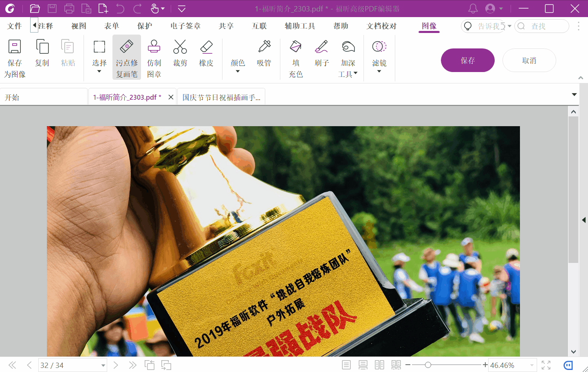
Task: Click the 粘贴 paste tool
Action: tap(68, 53)
